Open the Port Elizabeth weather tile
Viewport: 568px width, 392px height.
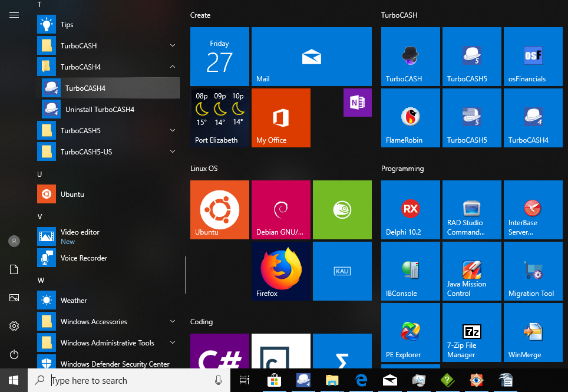(220, 118)
